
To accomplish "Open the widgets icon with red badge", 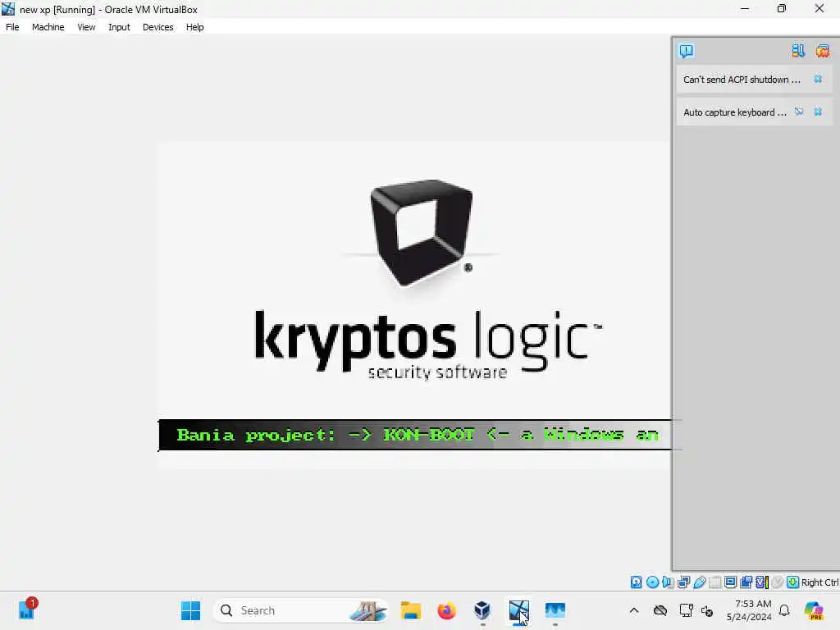I will click(x=27, y=610).
